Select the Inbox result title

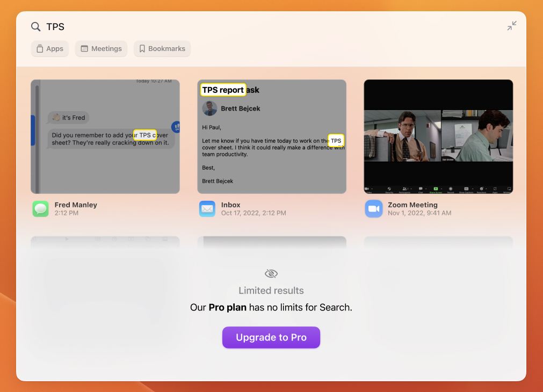click(230, 205)
